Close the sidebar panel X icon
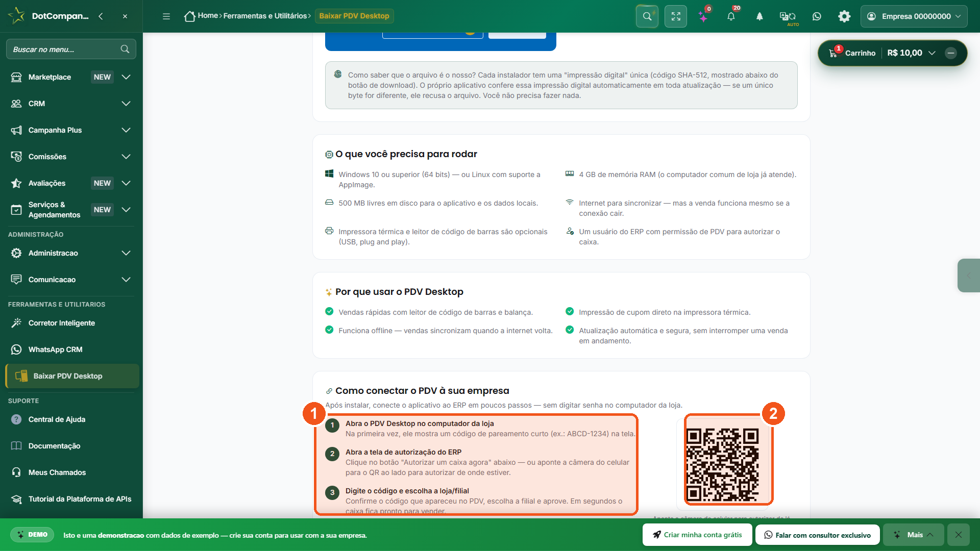The width and height of the screenshot is (980, 551). click(125, 16)
